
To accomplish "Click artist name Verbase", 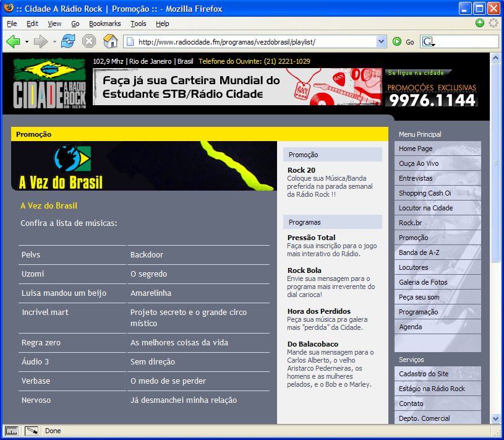I will (36, 381).
